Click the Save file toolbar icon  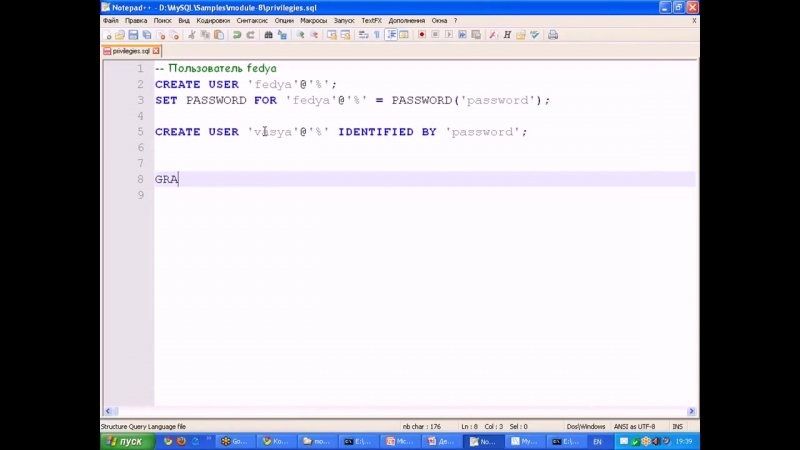click(133, 35)
